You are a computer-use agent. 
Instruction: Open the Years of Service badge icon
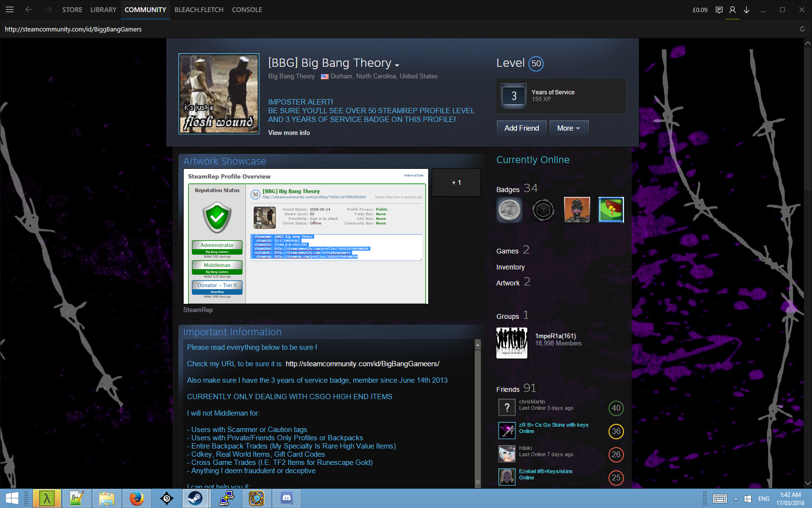coord(514,96)
